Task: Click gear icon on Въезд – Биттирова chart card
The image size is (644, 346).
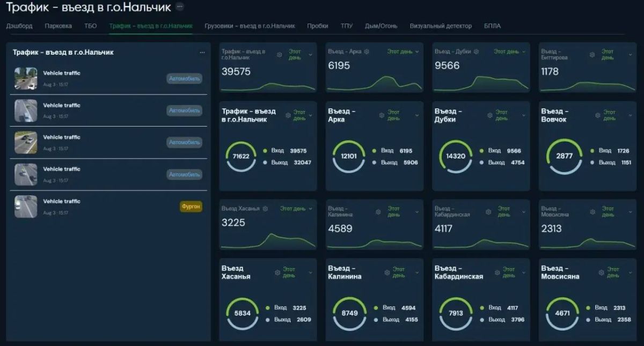Action: pos(592,55)
